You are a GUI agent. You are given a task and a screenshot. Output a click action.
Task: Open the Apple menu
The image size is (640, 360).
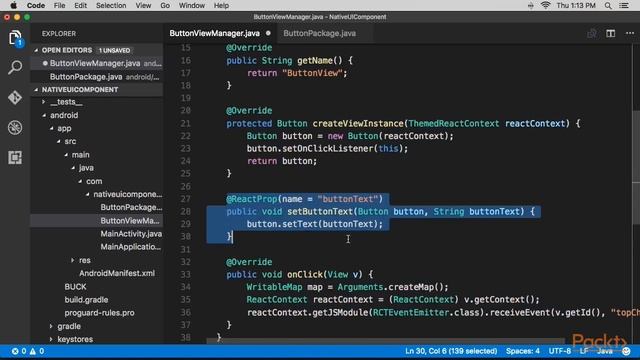pos(13,5)
